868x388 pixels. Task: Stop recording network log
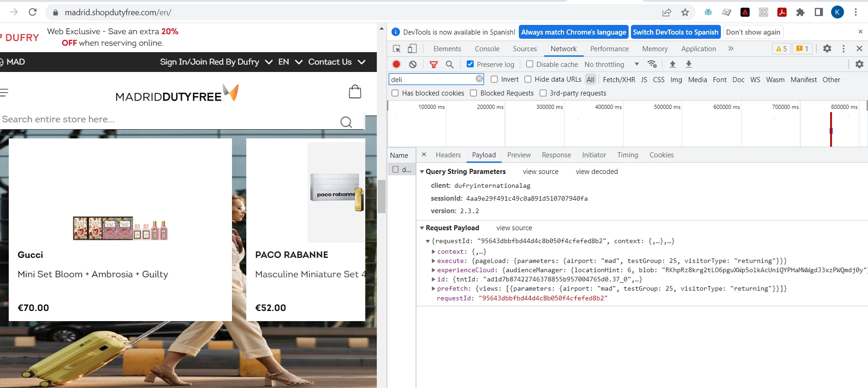click(x=397, y=64)
